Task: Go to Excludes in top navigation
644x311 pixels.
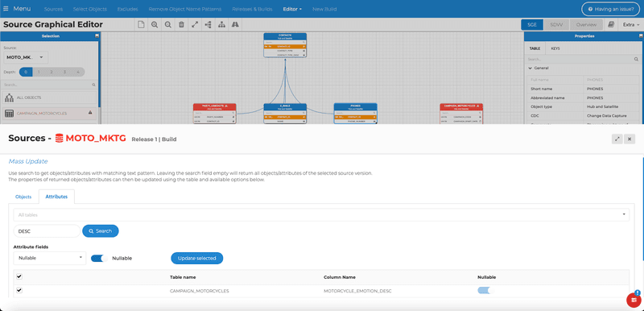Action: pos(128,9)
